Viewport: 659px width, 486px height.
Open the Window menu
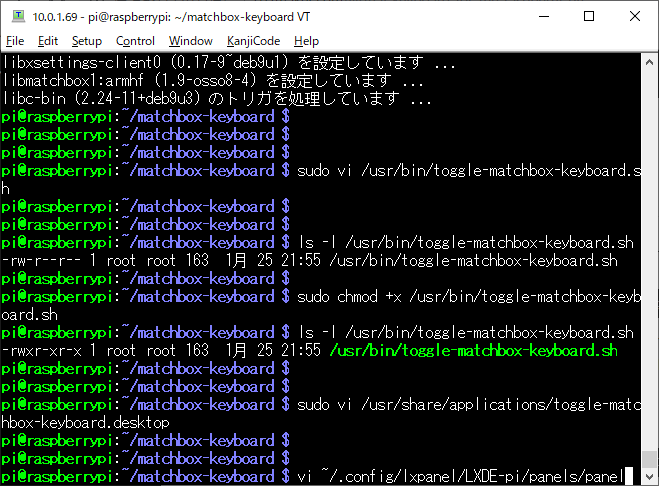click(190, 41)
